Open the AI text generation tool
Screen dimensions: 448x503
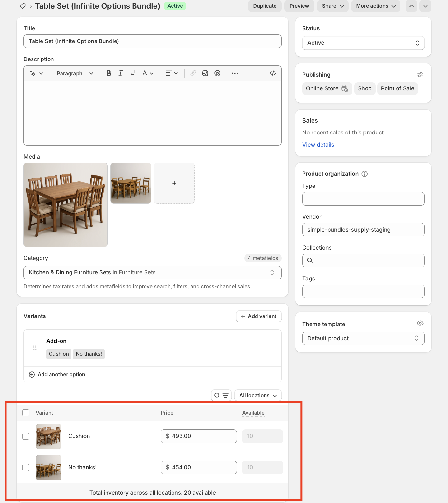coord(36,73)
